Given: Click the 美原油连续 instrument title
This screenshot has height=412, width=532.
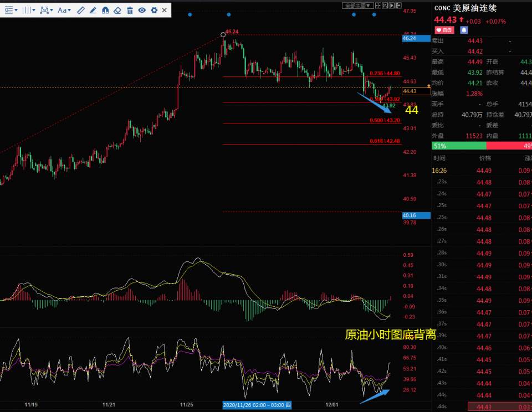Looking at the screenshot, I should (x=475, y=8).
